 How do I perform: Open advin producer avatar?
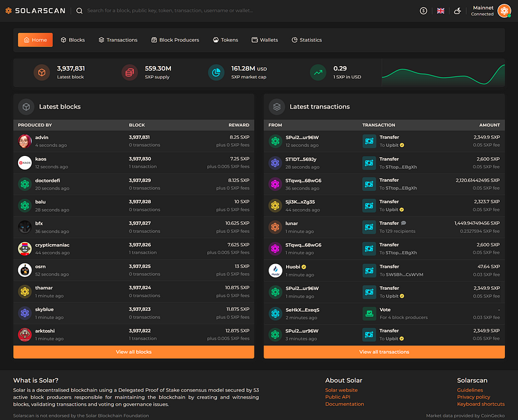tap(25, 141)
